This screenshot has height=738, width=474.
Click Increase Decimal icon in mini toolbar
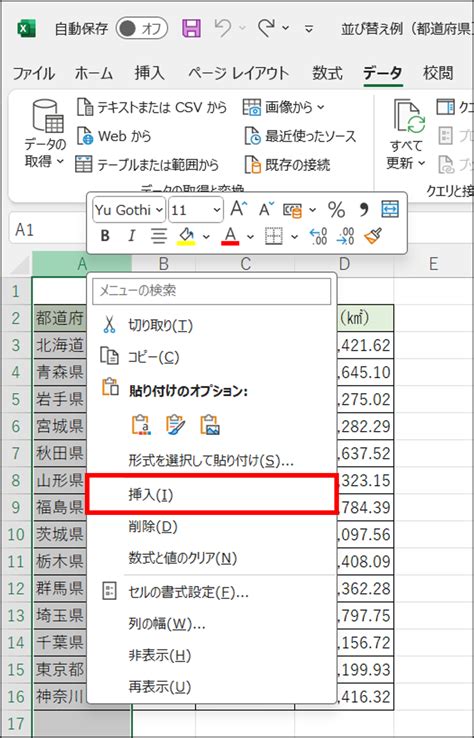[319, 236]
